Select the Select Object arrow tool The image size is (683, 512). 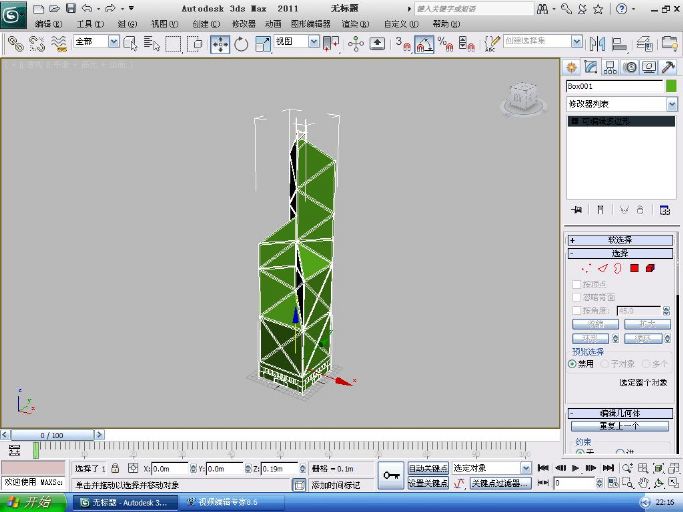point(131,44)
